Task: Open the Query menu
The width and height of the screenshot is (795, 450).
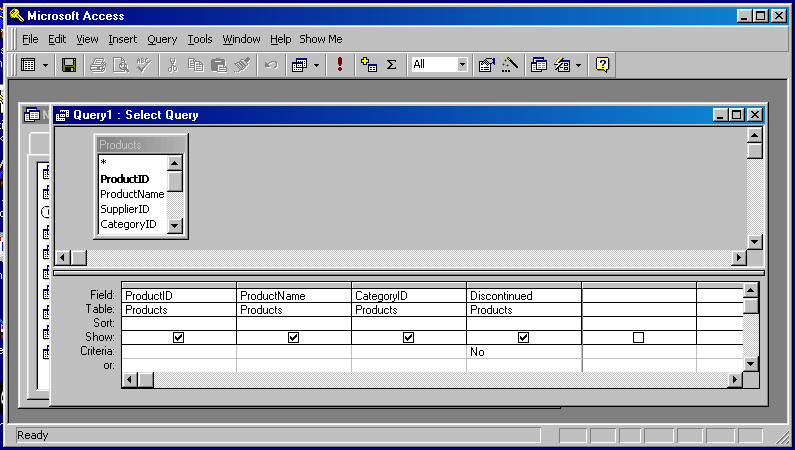Action: point(161,39)
